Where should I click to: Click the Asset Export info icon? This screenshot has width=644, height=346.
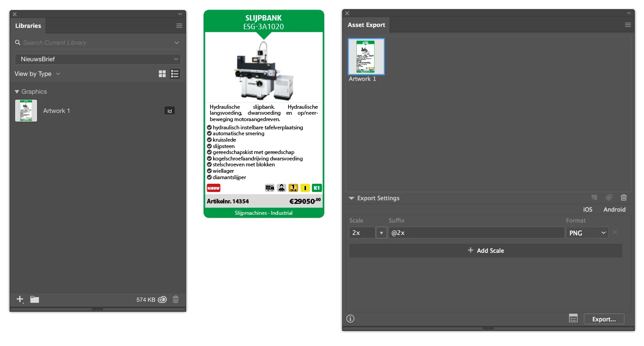point(350,319)
